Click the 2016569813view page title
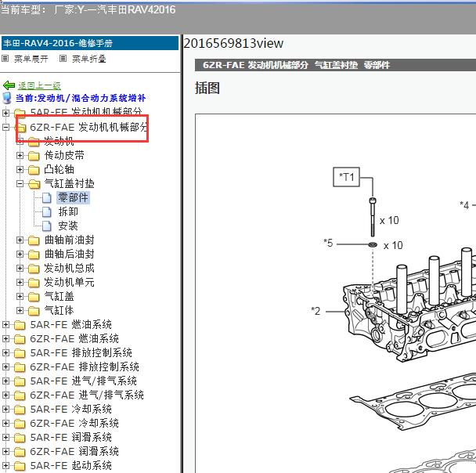 (233, 43)
